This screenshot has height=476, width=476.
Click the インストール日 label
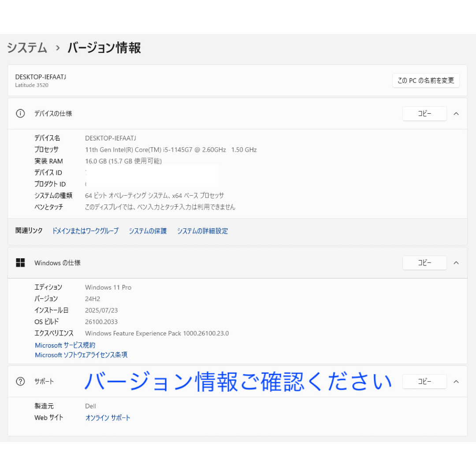click(51, 310)
